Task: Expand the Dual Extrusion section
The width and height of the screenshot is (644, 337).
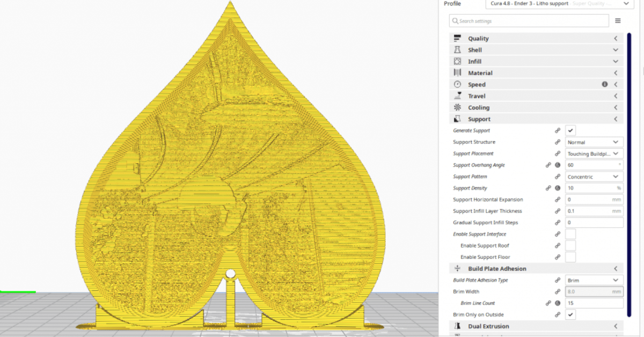Action: pos(615,326)
